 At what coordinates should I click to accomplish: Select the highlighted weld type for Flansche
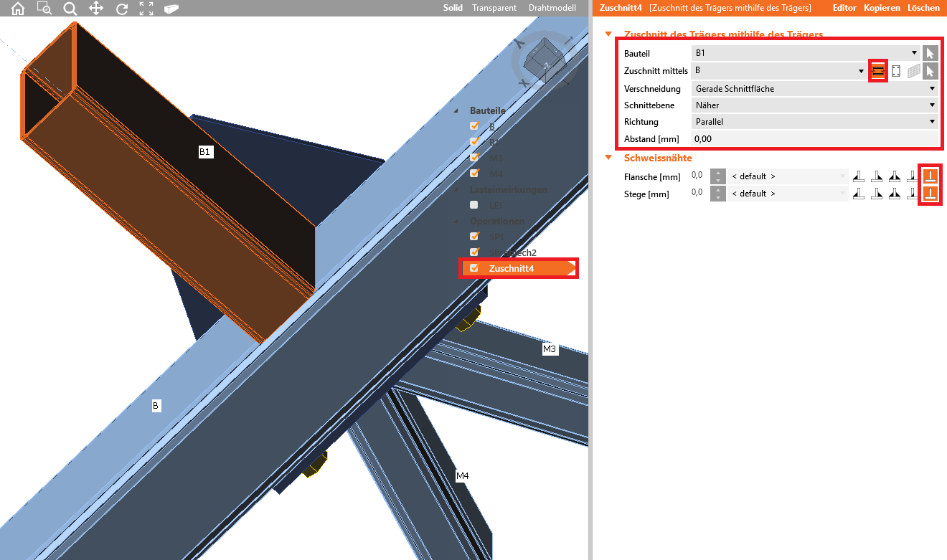pyautogui.click(x=930, y=176)
